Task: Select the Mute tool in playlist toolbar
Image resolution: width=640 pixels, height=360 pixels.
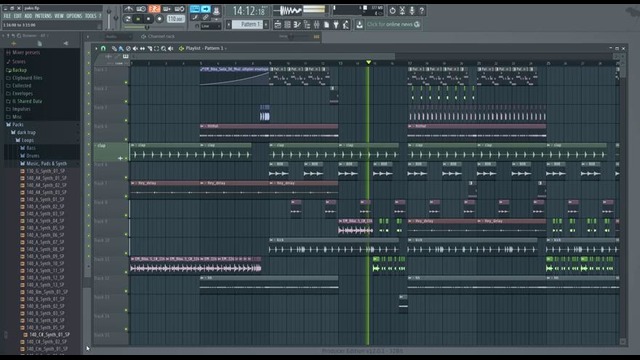Action: tap(135, 49)
